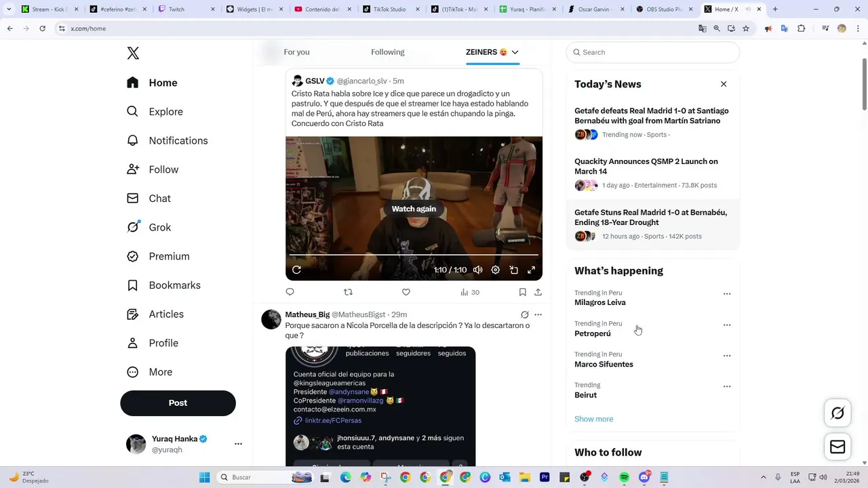The image size is (868, 488).
Task: Open more options on Matheus_Big post
Action: click(538, 314)
